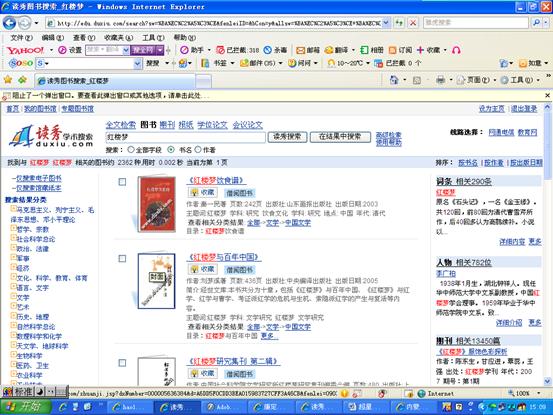Click the IE back navigation arrow
This screenshot has height=415, width=553.
(x=10, y=23)
